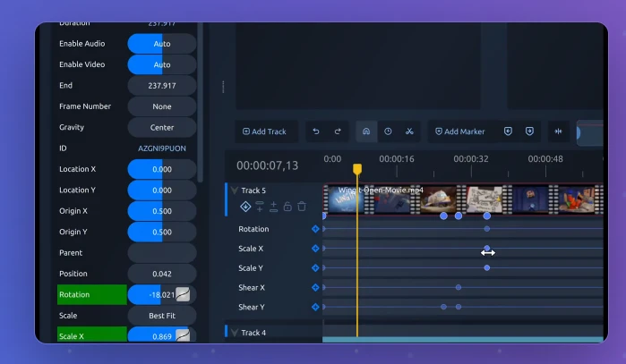The width and height of the screenshot is (626, 364).
Task: Open the Enable Audio Auto dropdown
Action: (x=162, y=44)
